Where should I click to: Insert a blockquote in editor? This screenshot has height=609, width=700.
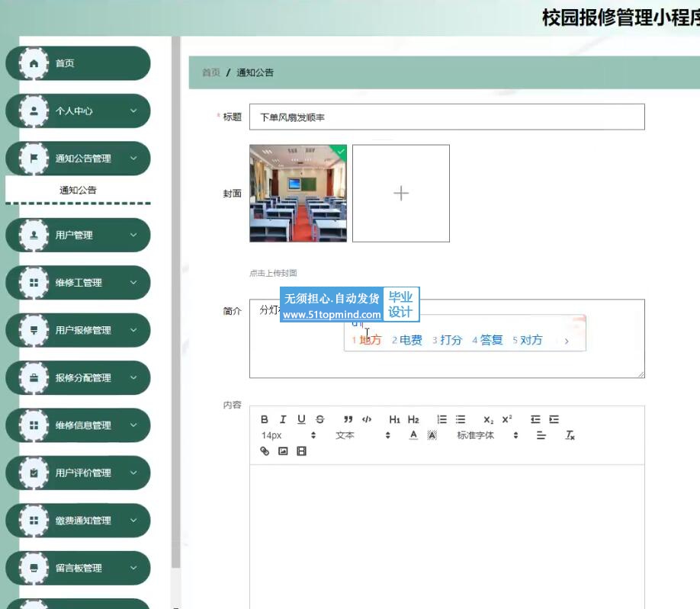click(348, 419)
